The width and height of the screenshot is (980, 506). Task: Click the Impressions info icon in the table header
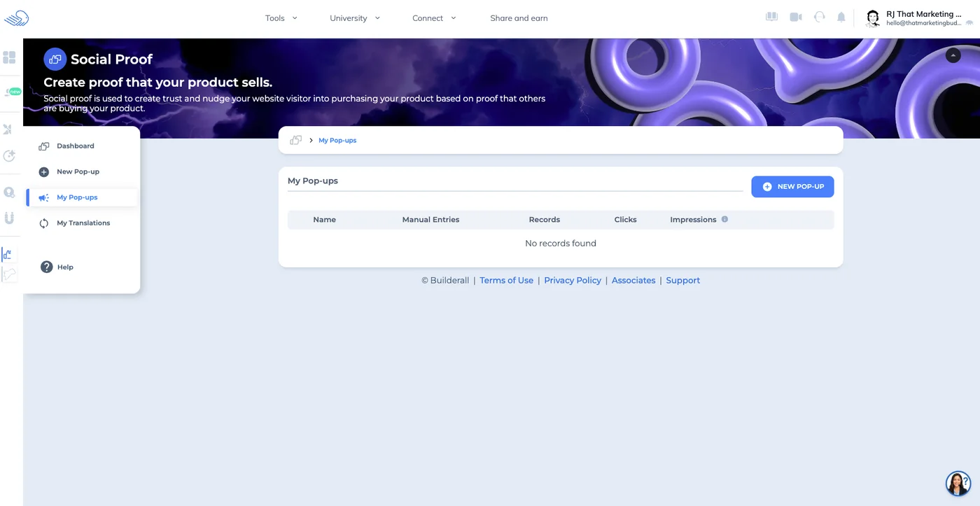click(724, 219)
